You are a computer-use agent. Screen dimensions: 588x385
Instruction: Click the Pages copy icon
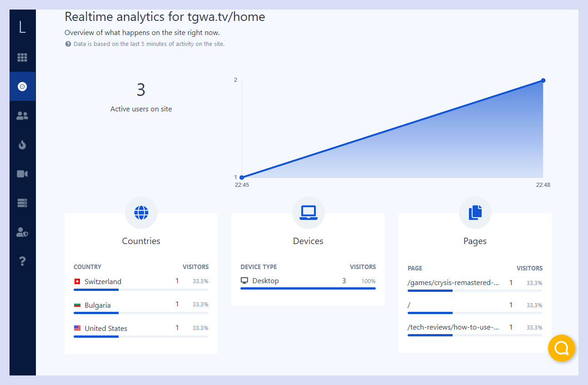[x=475, y=212]
